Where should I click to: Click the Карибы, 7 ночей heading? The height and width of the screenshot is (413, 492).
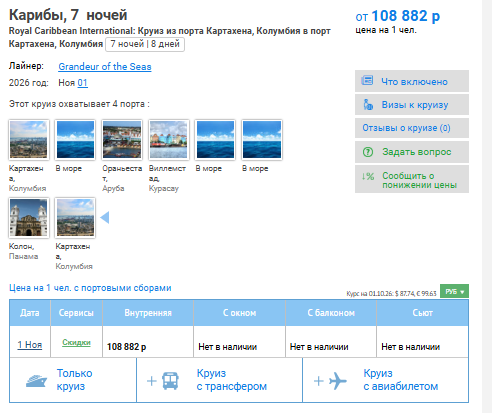tap(68, 15)
